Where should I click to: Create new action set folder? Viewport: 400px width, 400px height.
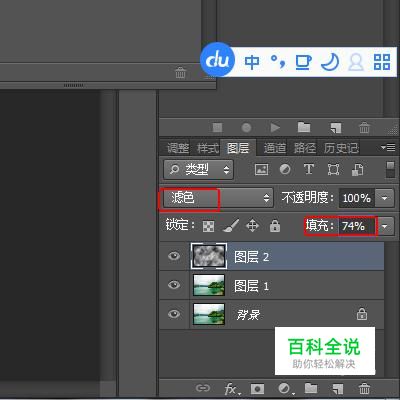pyautogui.click(x=304, y=127)
